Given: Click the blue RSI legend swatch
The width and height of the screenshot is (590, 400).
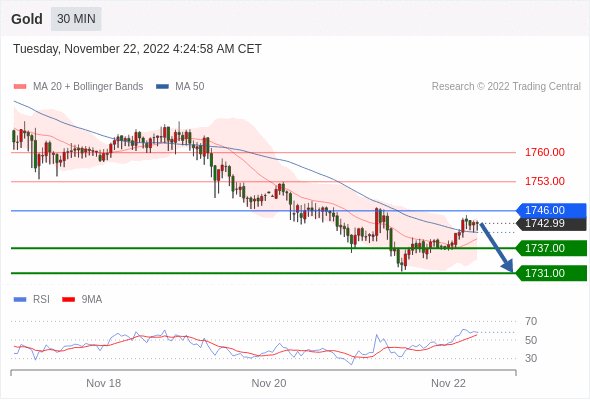Looking at the screenshot, I should pyautogui.click(x=20, y=300).
